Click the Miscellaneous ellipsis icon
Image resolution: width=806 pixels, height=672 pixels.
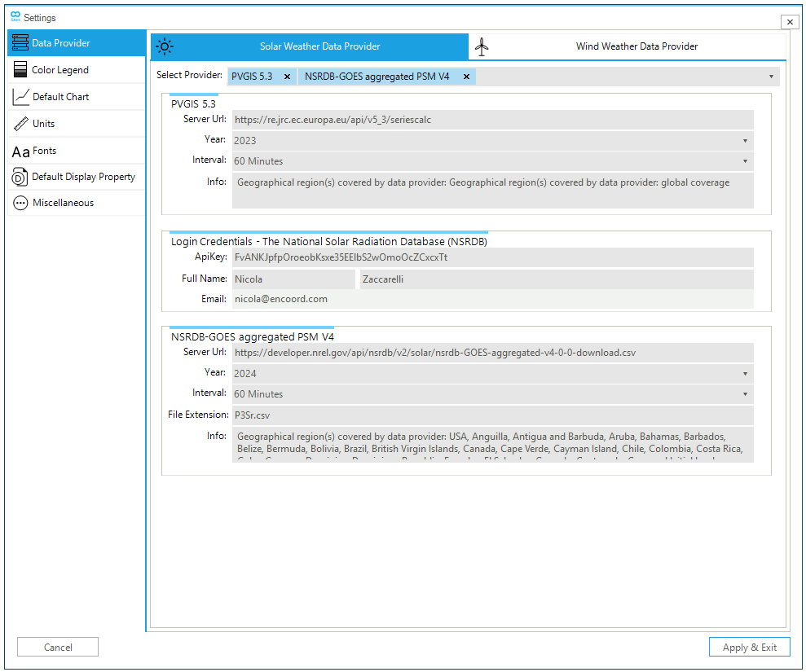[x=20, y=204]
